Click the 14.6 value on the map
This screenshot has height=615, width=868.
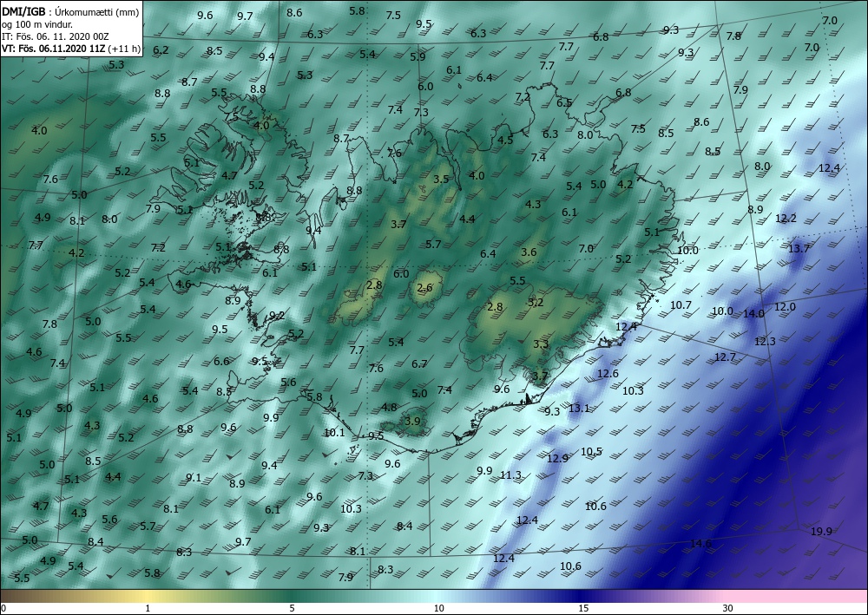(x=700, y=543)
